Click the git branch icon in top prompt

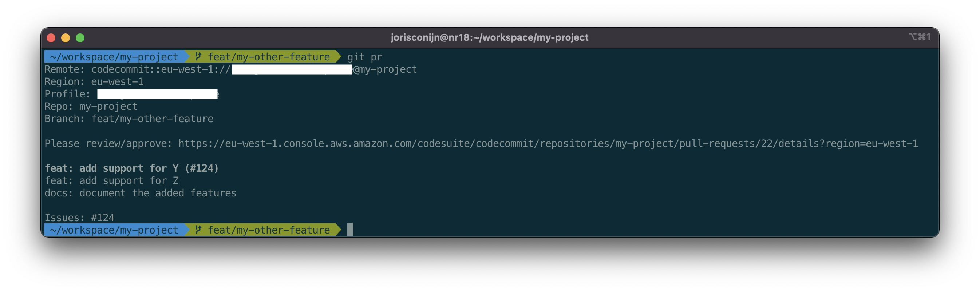198,57
